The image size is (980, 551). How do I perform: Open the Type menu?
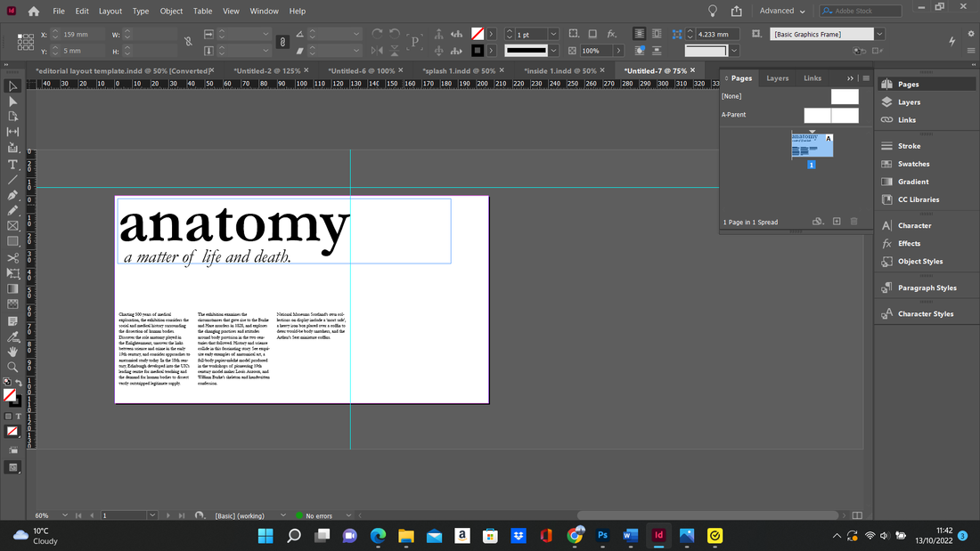click(141, 12)
